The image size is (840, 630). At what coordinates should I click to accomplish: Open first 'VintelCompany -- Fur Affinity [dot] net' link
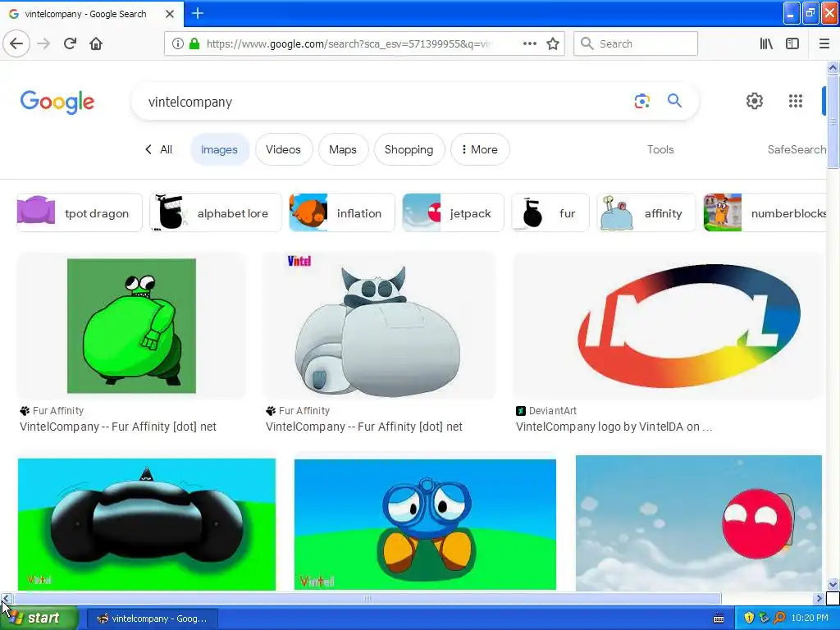click(118, 427)
